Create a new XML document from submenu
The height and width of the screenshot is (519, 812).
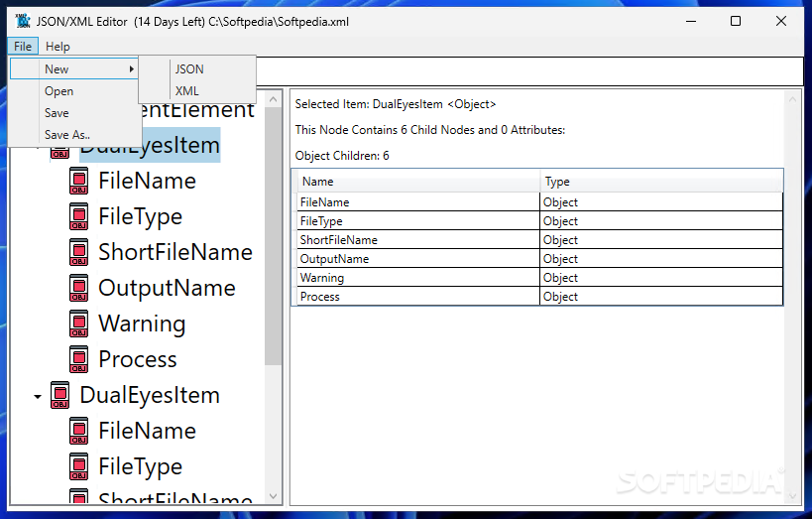(x=197, y=90)
